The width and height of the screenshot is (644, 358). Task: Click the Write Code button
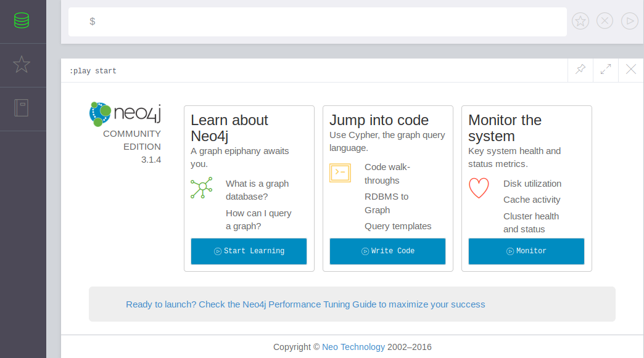point(388,251)
